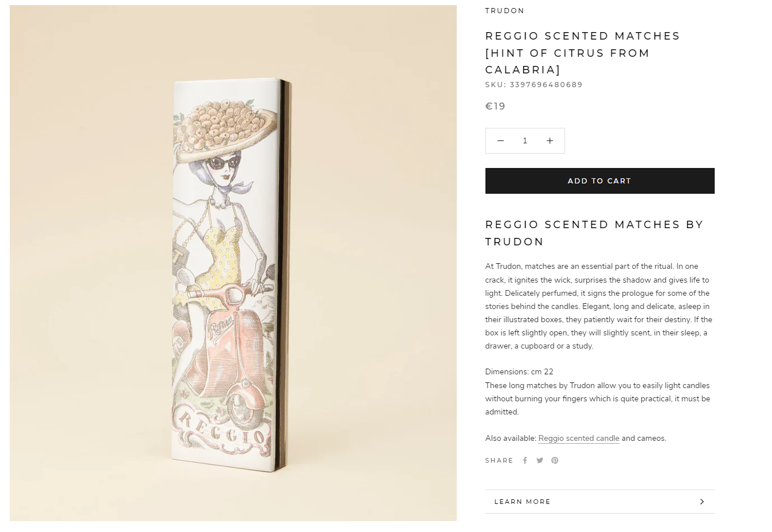The image size is (772, 532).
Task: Open the Reggio scented candle link
Action: (x=578, y=438)
